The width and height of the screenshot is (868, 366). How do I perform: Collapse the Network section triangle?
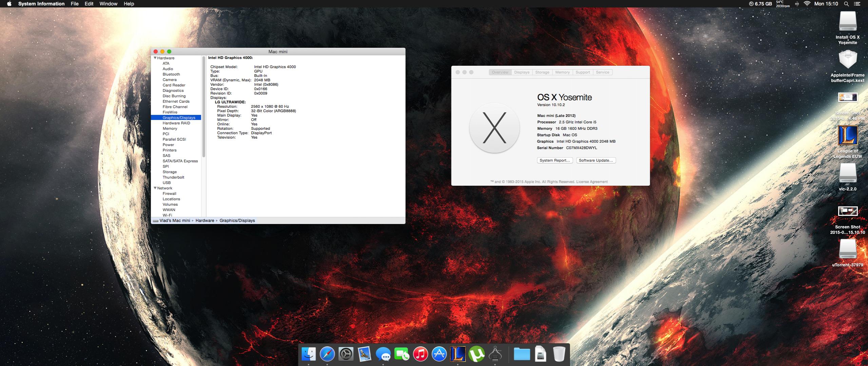[155, 188]
